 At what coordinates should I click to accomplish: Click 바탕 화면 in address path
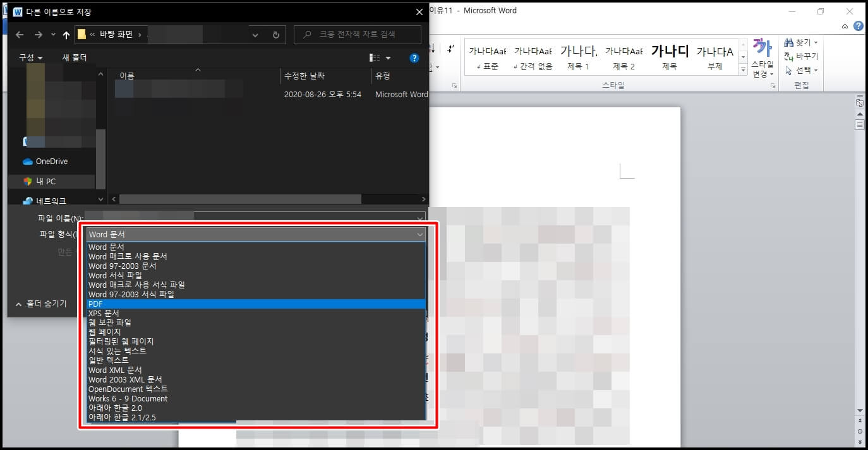pyautogui.click(x=116, y=34)
